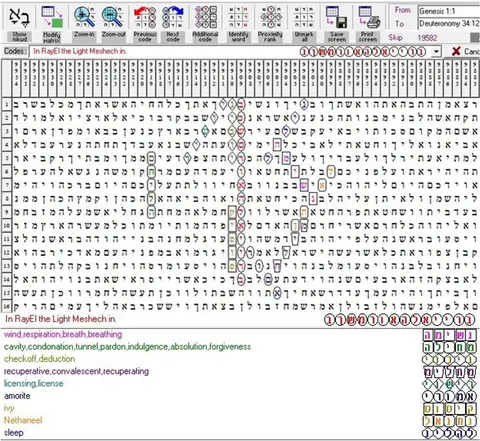The width and height of the screenshot is (480, 441).
Task: Select matrix row header number 12
Action: click(x=6, y=252)
